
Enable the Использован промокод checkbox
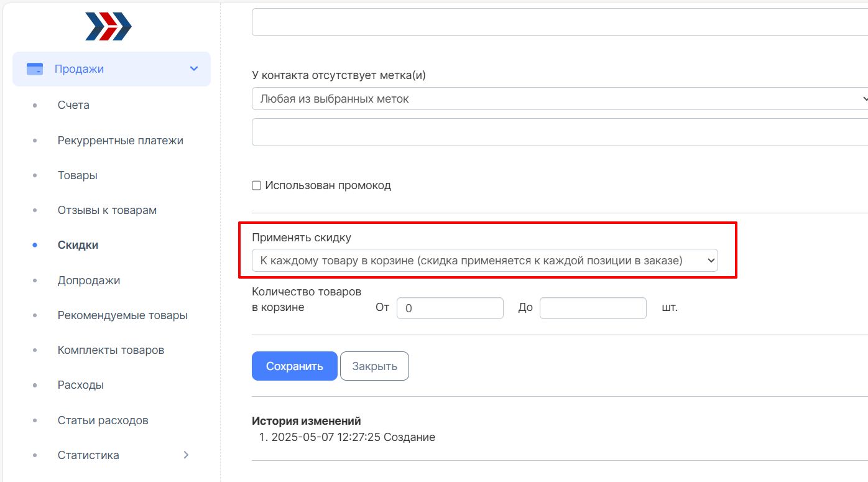click(x=256, y=185)
